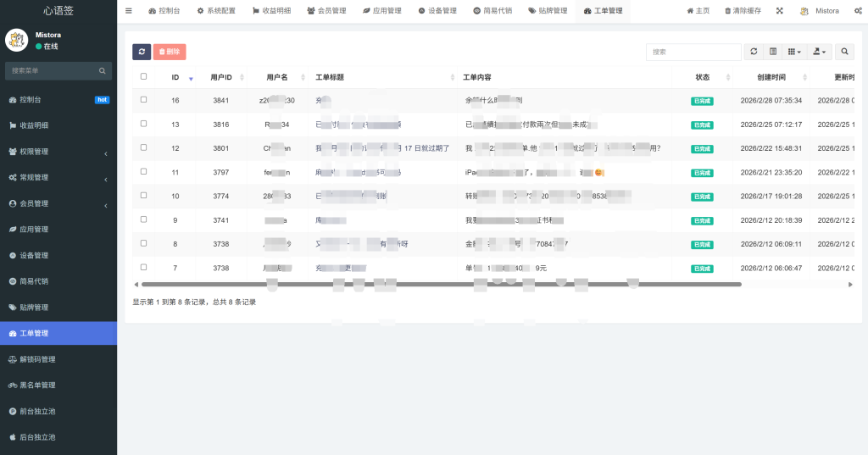
Task: Select the 工单管理 tab in top navigation
Action: (604, 10)
